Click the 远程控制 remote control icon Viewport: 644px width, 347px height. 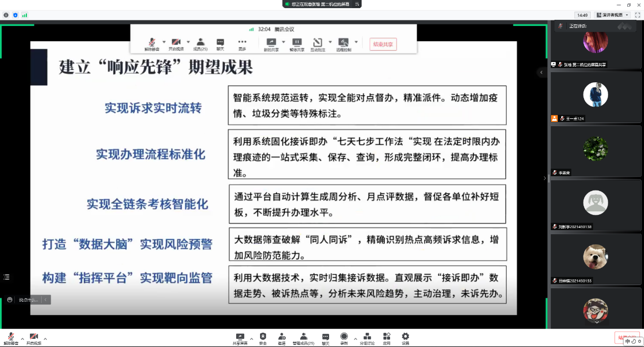(344, 44)
